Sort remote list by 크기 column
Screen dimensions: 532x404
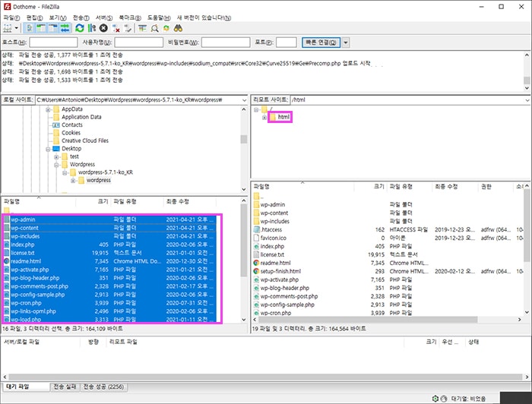click(370, 186)
